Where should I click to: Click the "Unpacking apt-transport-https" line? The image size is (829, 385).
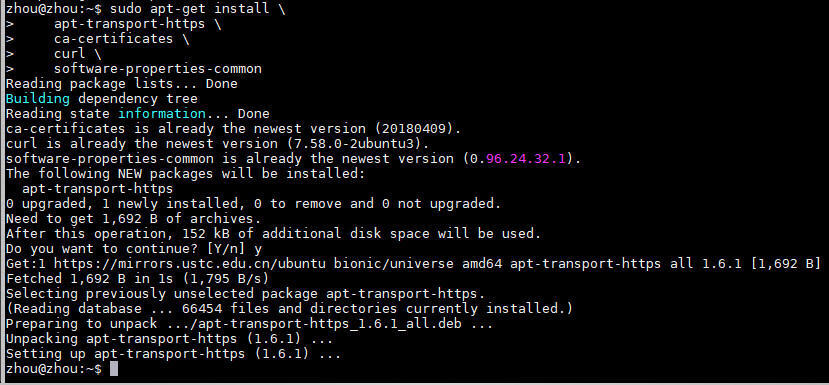169,338
